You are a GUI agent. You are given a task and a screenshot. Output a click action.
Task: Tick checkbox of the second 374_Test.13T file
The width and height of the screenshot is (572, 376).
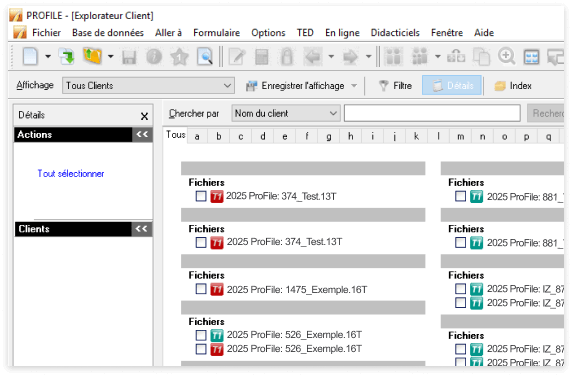(201, 243)
